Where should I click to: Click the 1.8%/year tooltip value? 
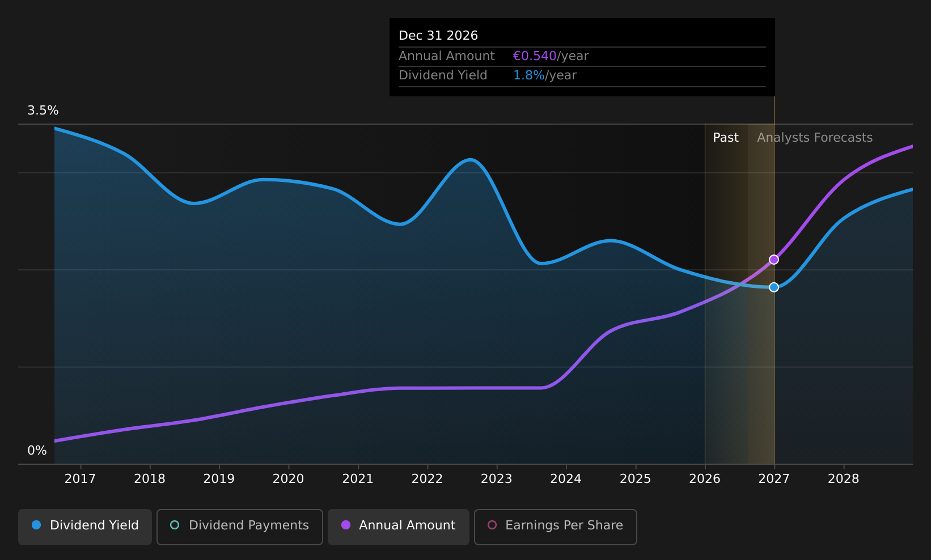[x=544, y=75]
